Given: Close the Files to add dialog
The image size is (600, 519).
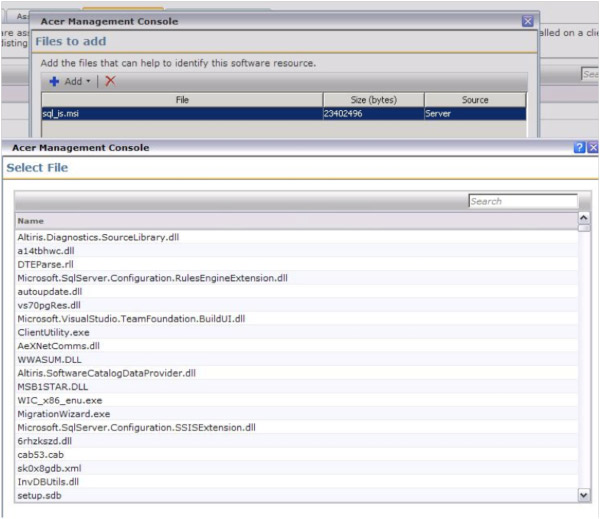Looking at the screenshot, I should pos(528,21).
